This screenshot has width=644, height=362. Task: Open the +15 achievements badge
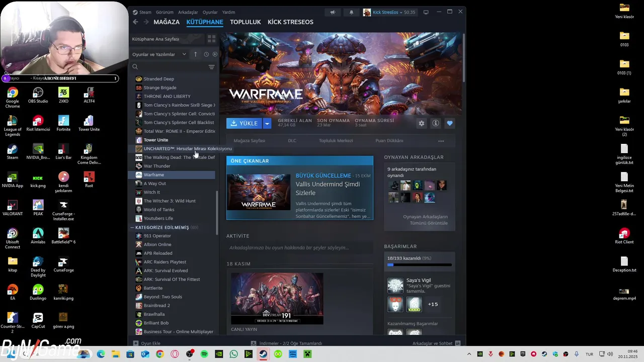coord(433,304)
